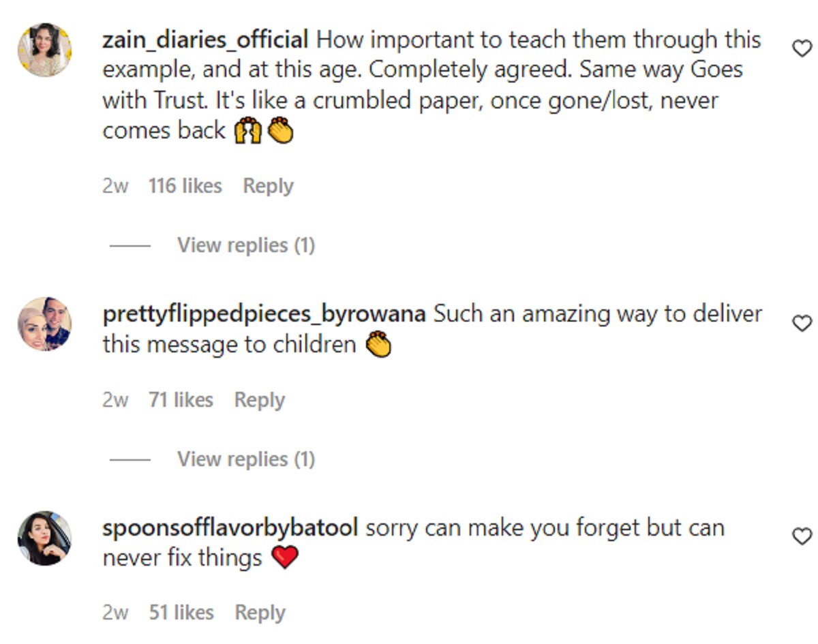Open zain_diaries_official profile picture
The image size is (818, 644).
44,50
